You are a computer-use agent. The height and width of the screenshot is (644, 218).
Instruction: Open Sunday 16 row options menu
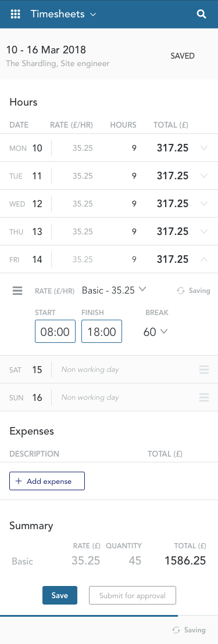(204, 397)
